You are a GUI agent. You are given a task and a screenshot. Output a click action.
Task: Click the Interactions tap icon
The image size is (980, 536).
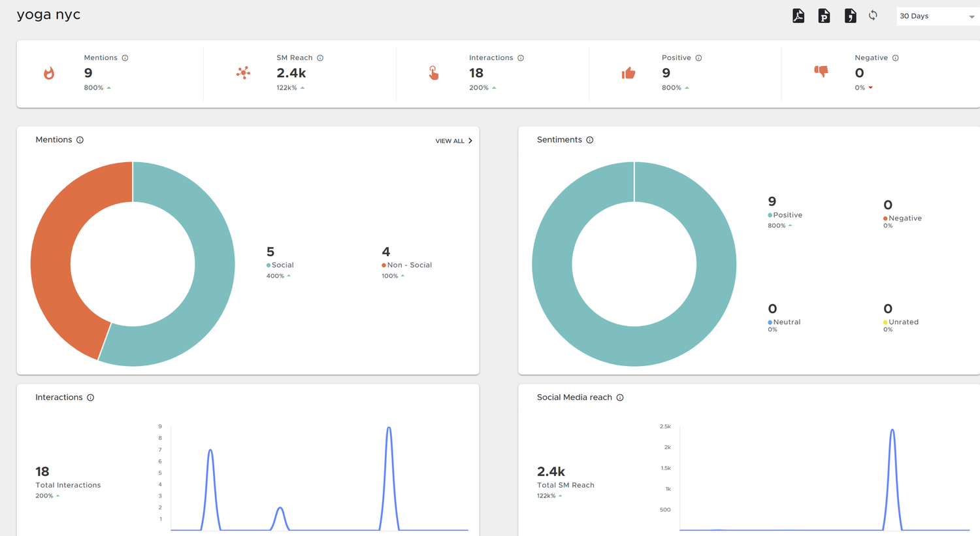(433, 73)
